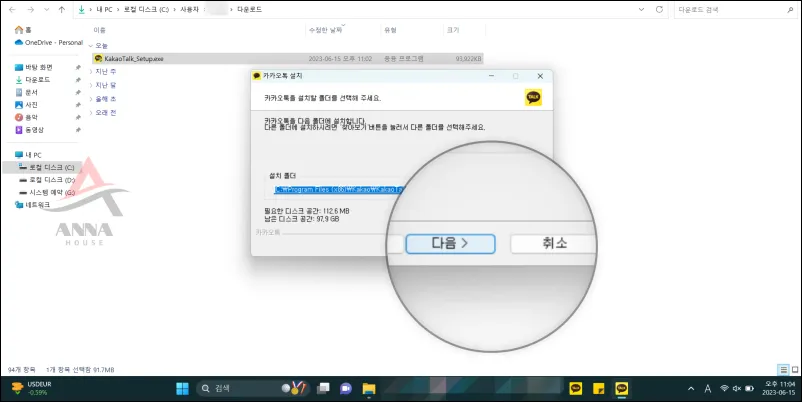The height and width of the screenshot is (402, 802).
Task: Expand the 오래 전 file group
Action: [x=91, y=113]
